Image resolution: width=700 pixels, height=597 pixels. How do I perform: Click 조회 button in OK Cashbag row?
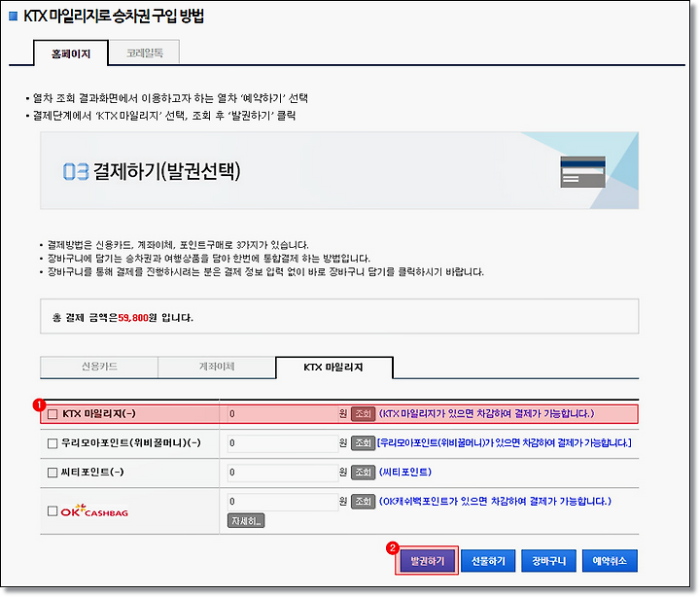coord(363,502)
